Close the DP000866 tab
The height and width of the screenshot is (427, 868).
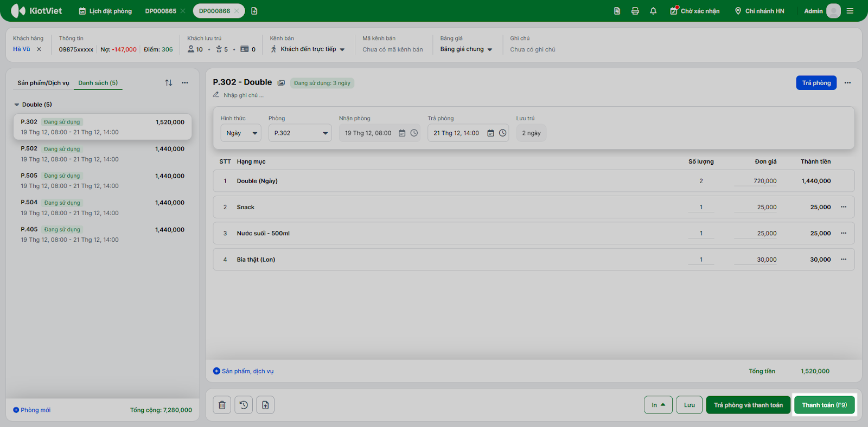click(237, 11)
